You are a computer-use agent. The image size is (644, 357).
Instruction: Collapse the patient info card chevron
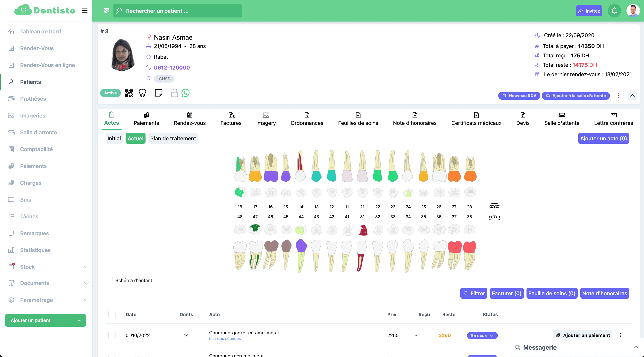pyautogui.click(x=632, y=96)
